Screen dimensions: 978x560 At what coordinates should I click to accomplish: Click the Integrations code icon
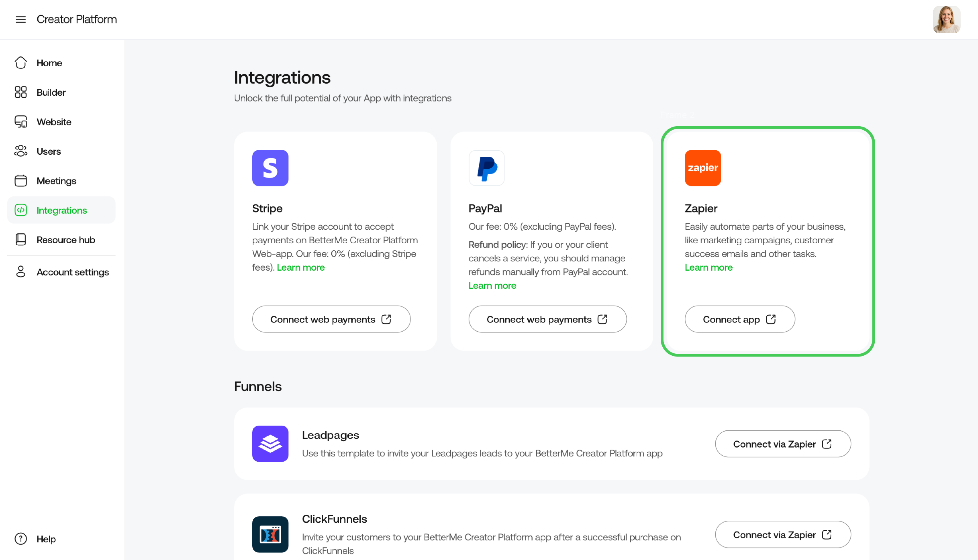[21, 210]
